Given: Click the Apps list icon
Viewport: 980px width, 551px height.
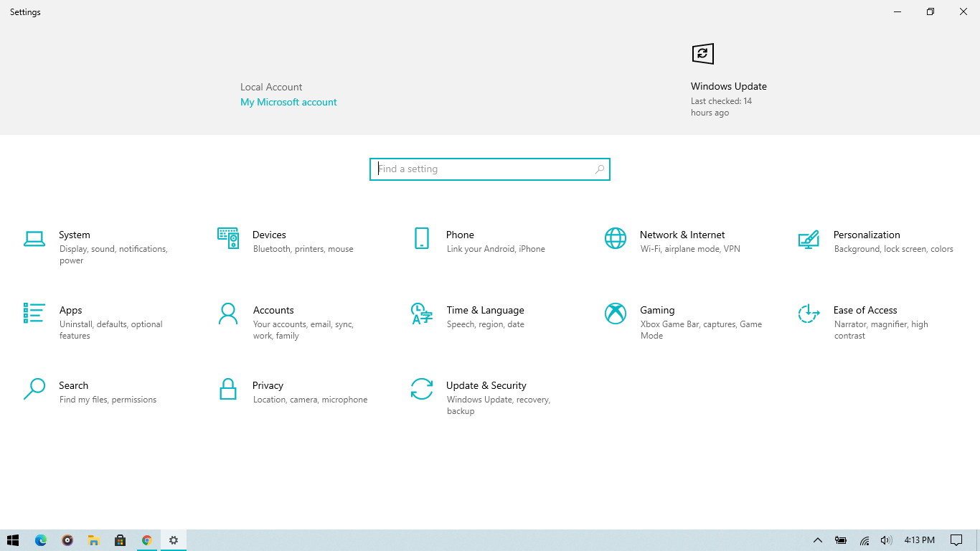Looking at the screenshot, I should pyautogui.click(x=34, y=314).
